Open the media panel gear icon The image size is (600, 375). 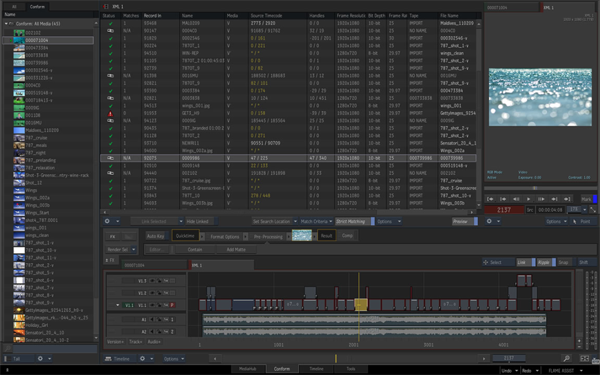click(x=40, y=359)
